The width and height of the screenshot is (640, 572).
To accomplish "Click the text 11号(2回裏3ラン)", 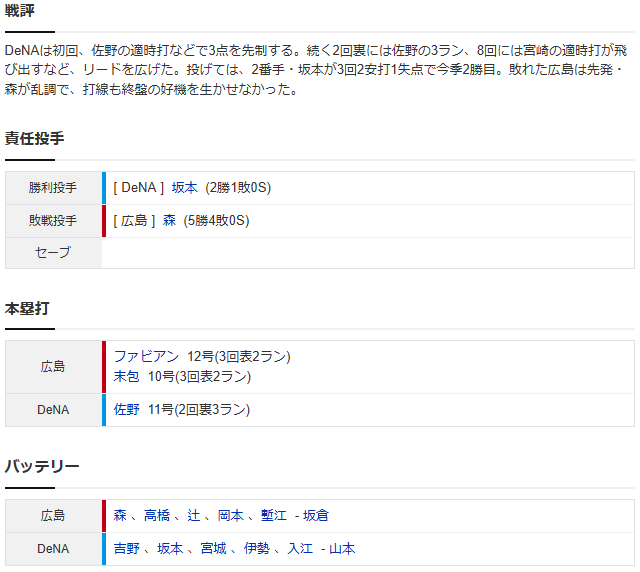I will (x=199, y=409).
